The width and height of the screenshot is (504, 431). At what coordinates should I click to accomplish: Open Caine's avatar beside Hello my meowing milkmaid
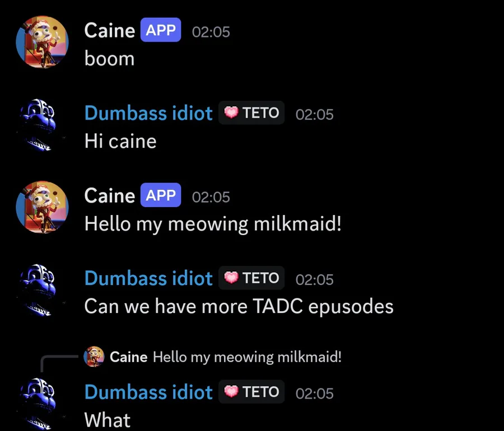click(42, 207)
